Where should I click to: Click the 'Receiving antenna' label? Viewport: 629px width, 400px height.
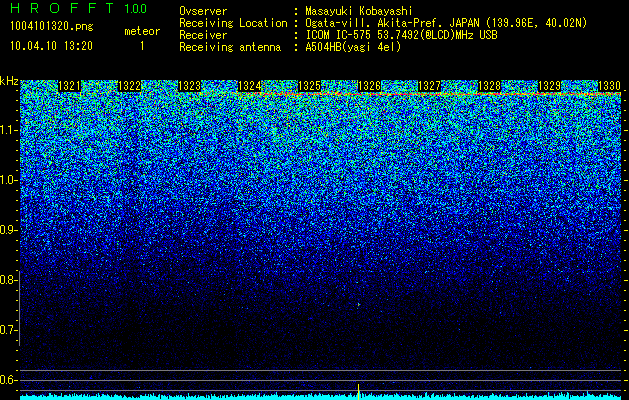(x=230, y=47)
